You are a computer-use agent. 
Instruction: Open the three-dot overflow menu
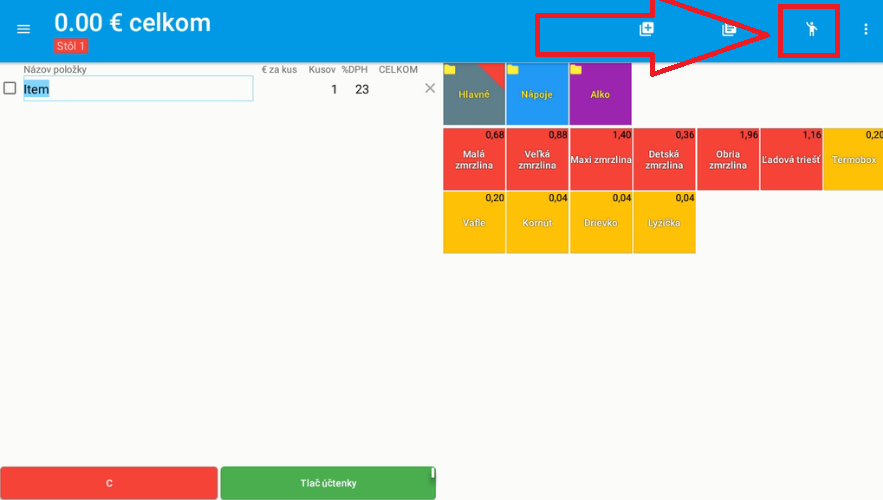point(866,29)
